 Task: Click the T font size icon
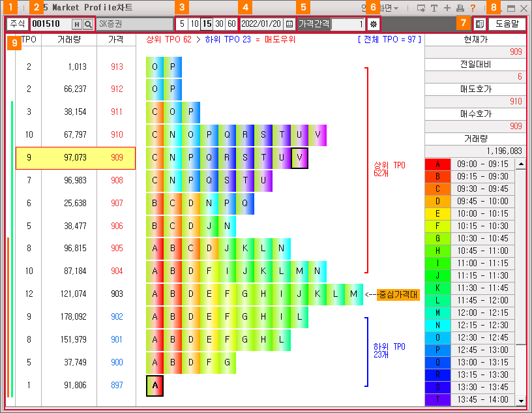[x=434, y=8]
